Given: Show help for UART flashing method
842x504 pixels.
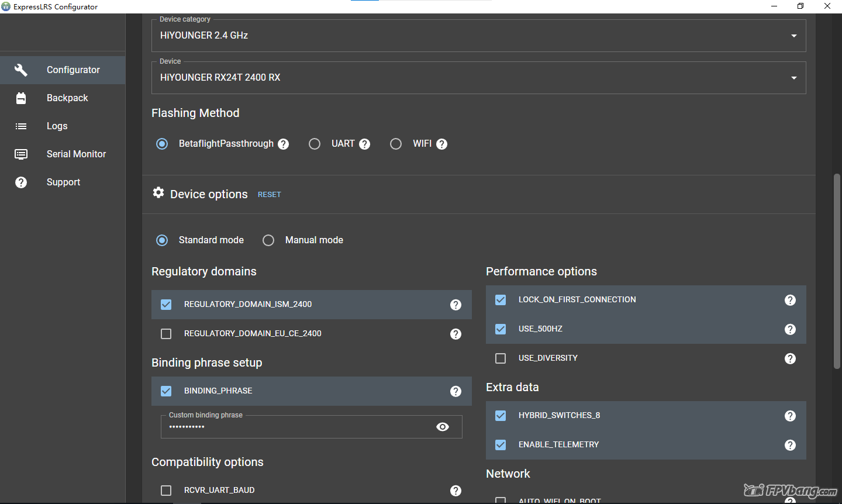Looking at the screenshot, I should click(x=365, y=144).
